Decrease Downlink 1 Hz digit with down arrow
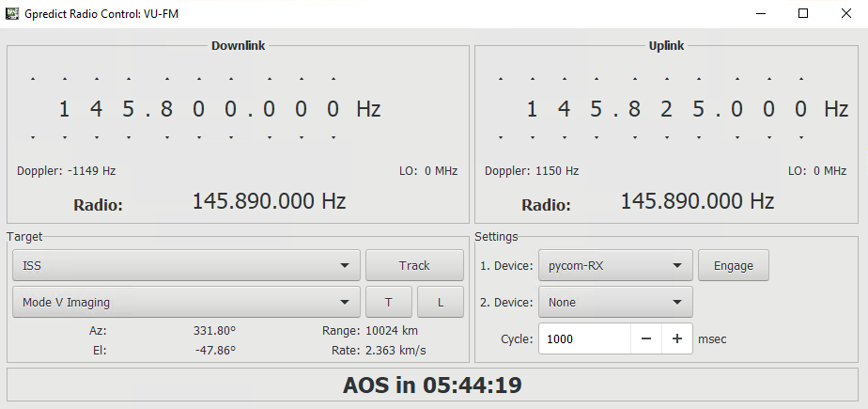This screenshot has width=868, height=409. coord(333,137)
